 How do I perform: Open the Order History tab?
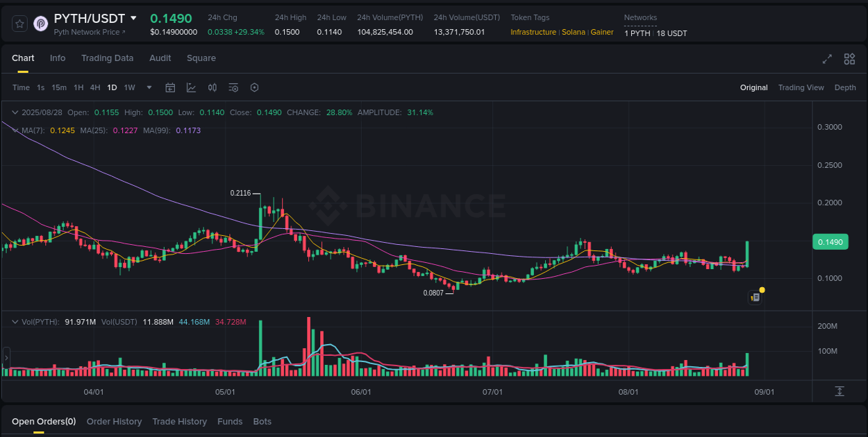click(114, 421)
